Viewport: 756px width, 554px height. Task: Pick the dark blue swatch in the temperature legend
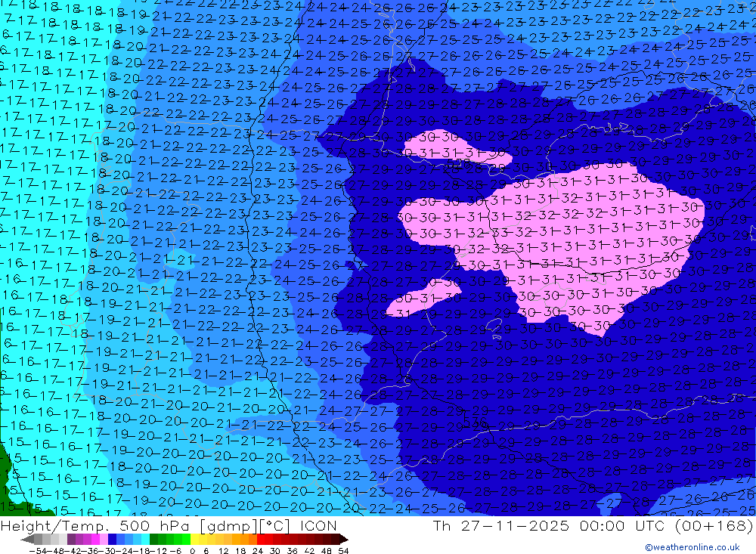tap(112, 540)
